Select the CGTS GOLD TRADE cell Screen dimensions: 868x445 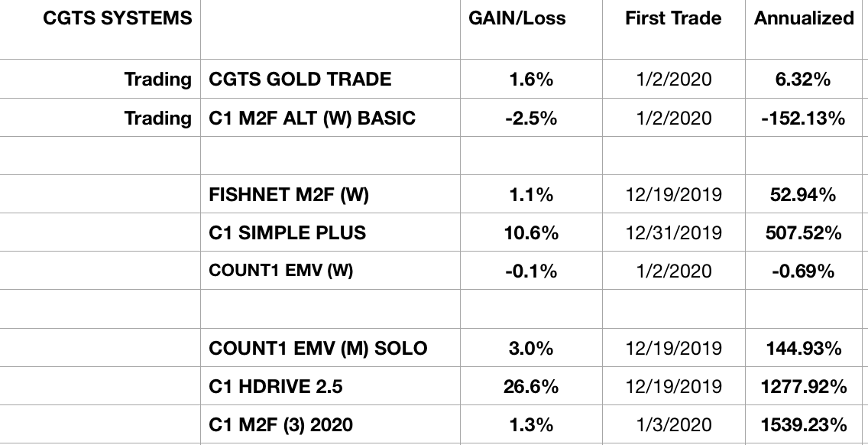(300, 79)
